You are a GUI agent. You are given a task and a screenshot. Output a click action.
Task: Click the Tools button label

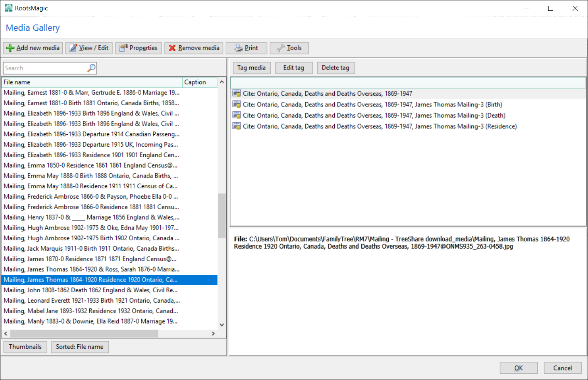click(x=294, y=48)
